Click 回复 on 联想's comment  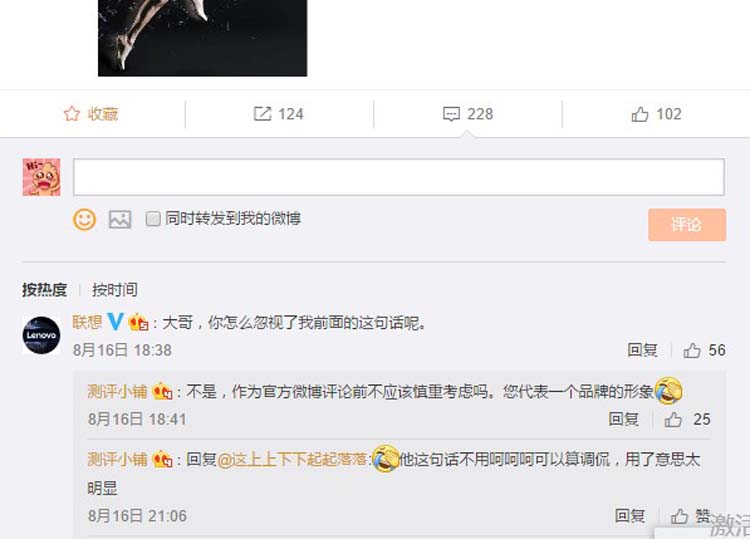[x=642, y=350]
